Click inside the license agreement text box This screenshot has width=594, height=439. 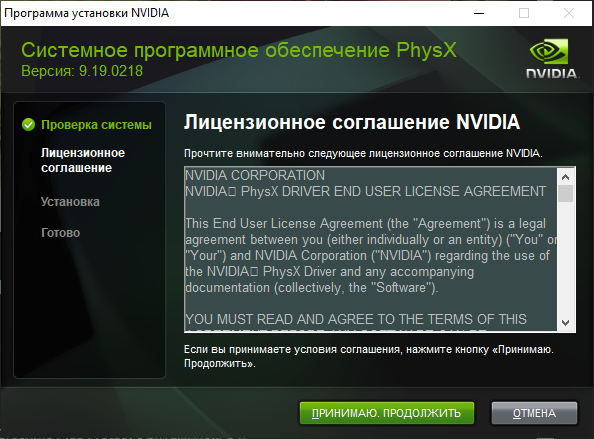370,249
